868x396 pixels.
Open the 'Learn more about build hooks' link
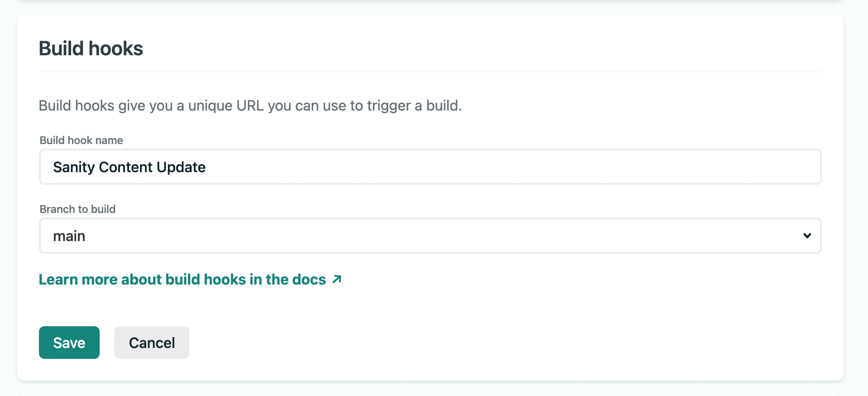(182, 280)
